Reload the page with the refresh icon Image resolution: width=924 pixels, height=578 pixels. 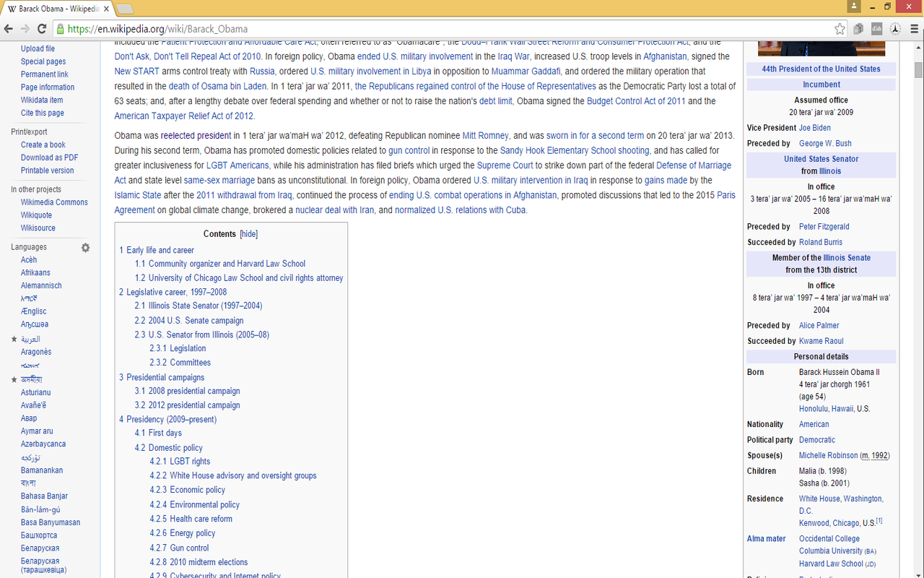[x=42, y=29]
